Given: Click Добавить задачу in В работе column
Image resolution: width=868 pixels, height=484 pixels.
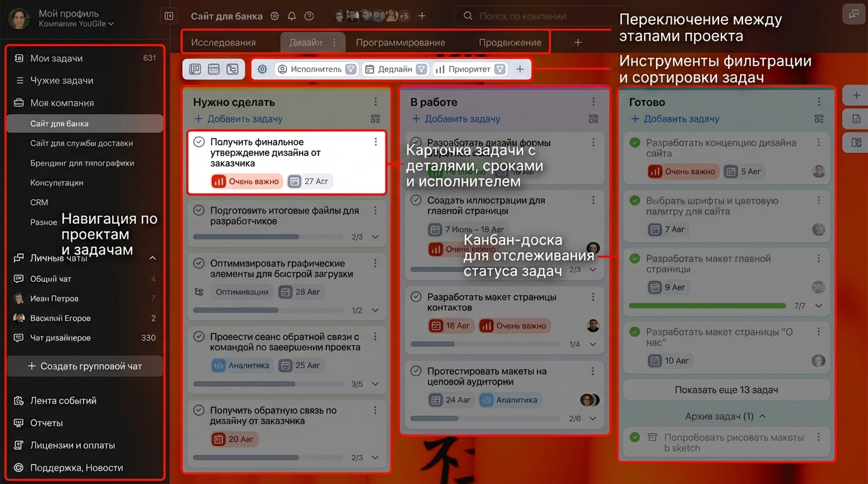Looking at the screenshot, I should click(x=455, y=118).
